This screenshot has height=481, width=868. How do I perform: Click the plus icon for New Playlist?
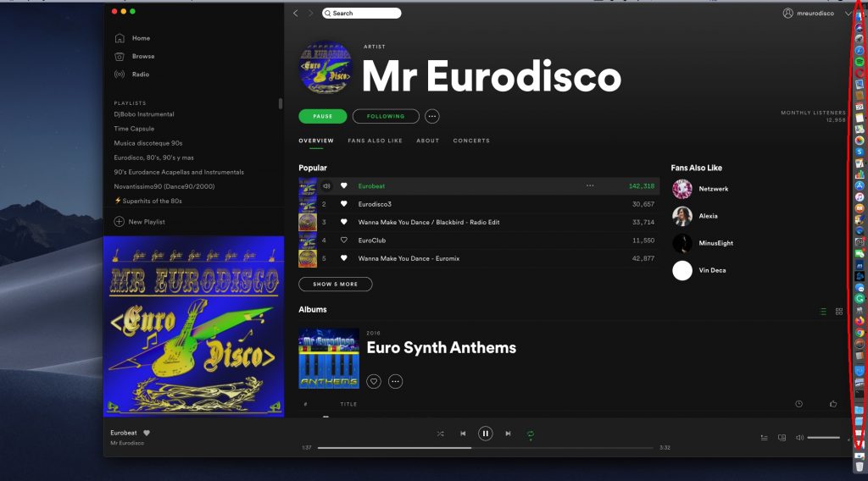(x=119, y=222)
